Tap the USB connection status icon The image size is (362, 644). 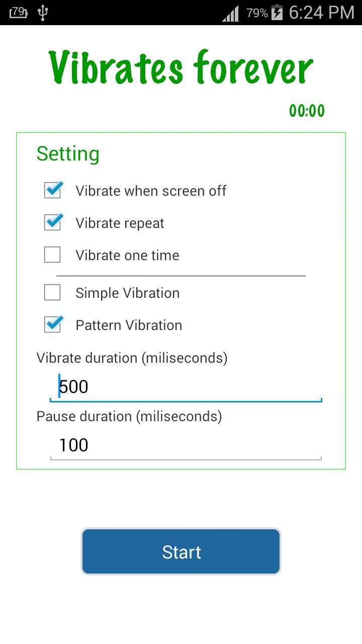click(43, 13)
